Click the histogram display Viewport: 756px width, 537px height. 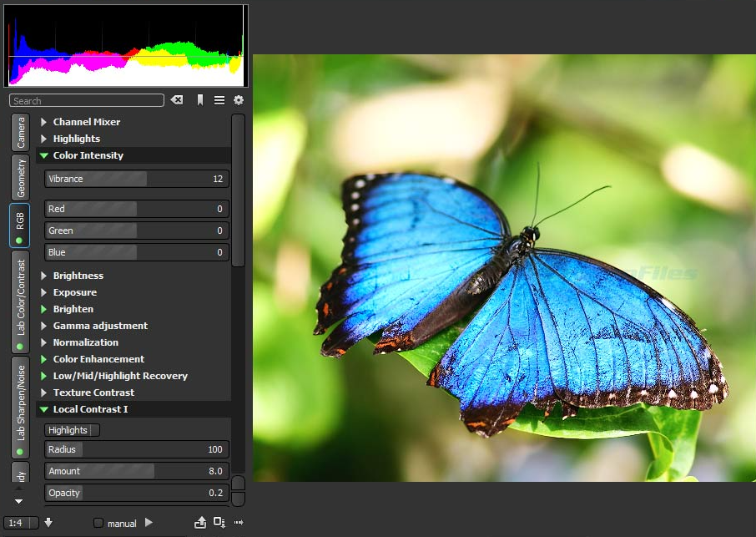tap(126, 46)
